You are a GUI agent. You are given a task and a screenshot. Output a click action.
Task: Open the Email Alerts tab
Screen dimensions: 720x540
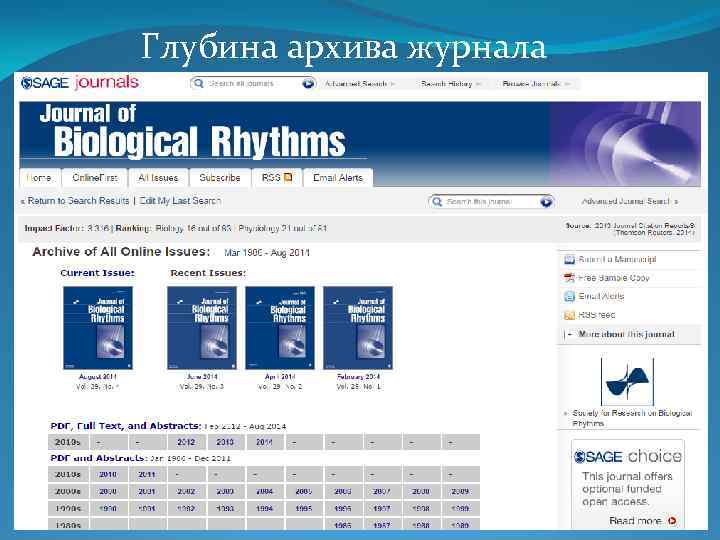pyautogui.click(x=338, y=178)
